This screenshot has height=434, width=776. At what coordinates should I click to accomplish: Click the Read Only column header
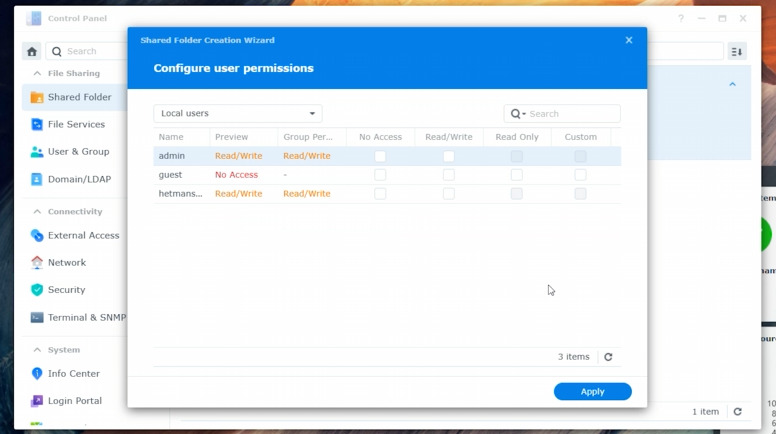(x=517, y=137)
